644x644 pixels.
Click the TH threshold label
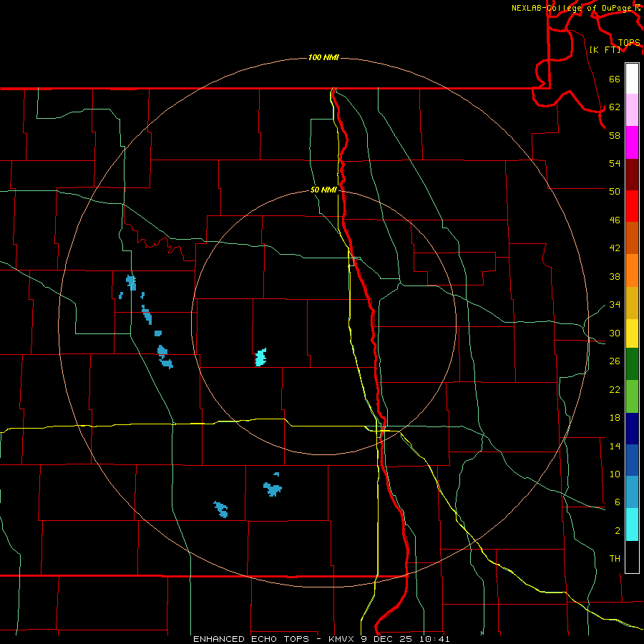pos(615,559)
